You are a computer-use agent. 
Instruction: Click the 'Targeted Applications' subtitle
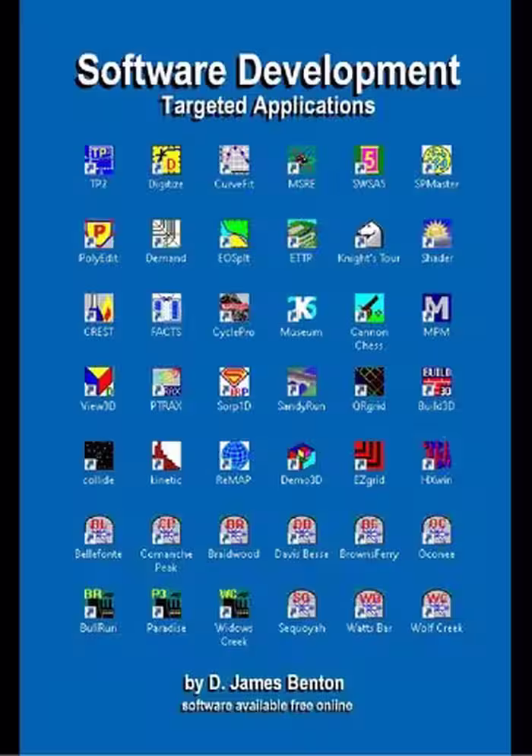[268, 106]
